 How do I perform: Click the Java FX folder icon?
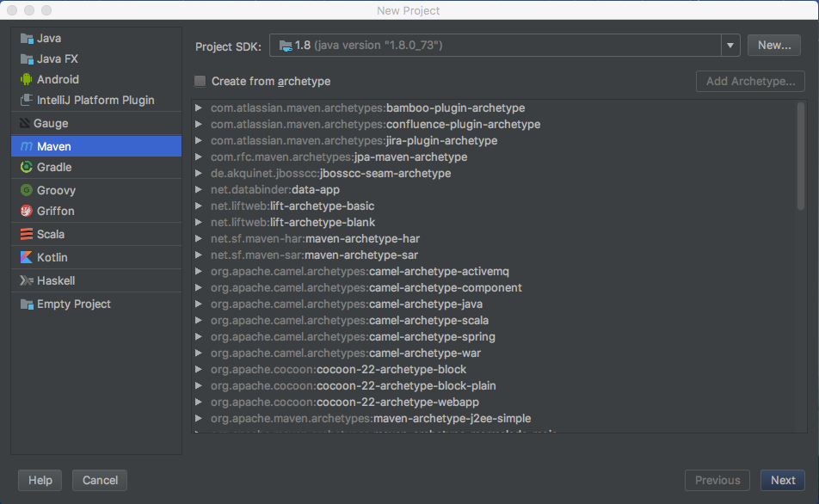(x=27, y=58)
